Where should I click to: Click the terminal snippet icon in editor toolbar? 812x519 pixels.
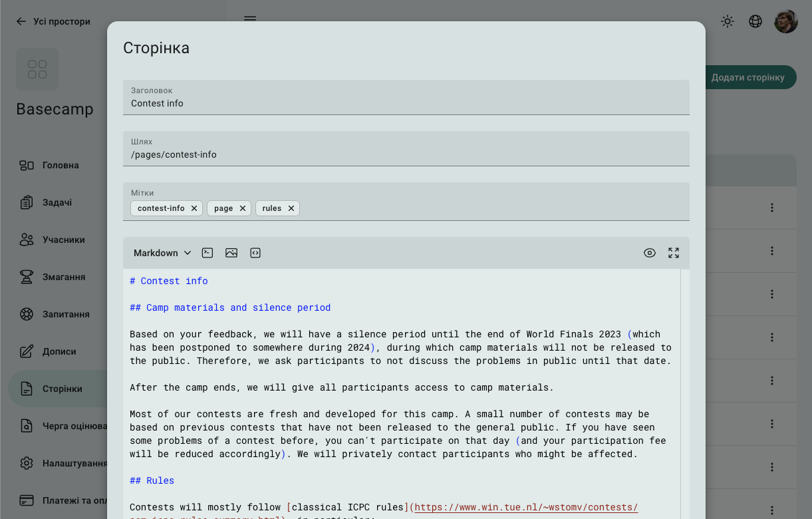[207, 253]
